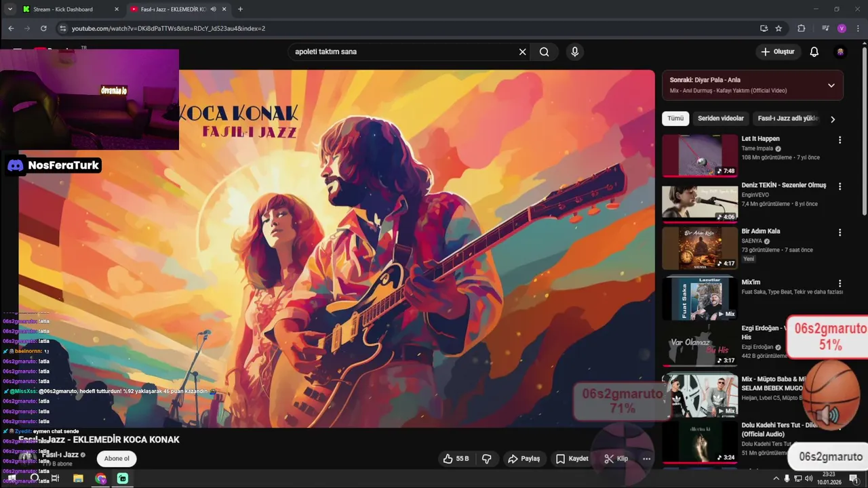Close the Fasıl-ı Jazz browser tab

[x=224, y=9]
